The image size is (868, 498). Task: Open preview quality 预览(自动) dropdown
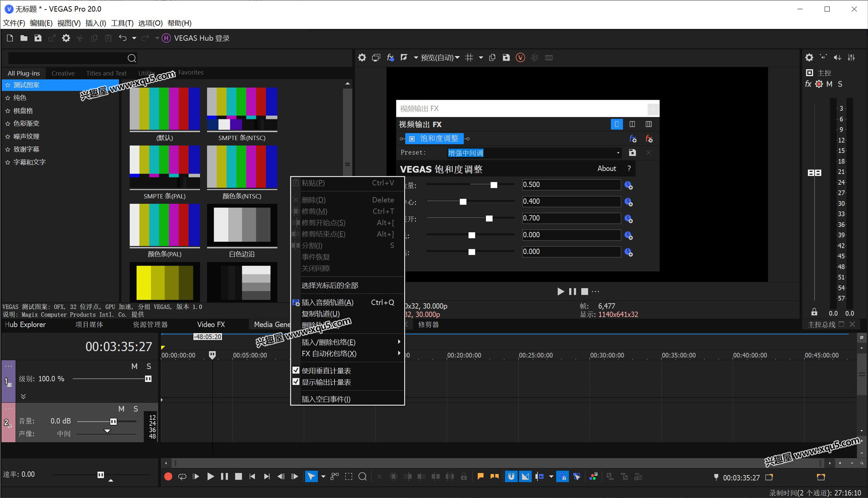(x=440, y=57)
